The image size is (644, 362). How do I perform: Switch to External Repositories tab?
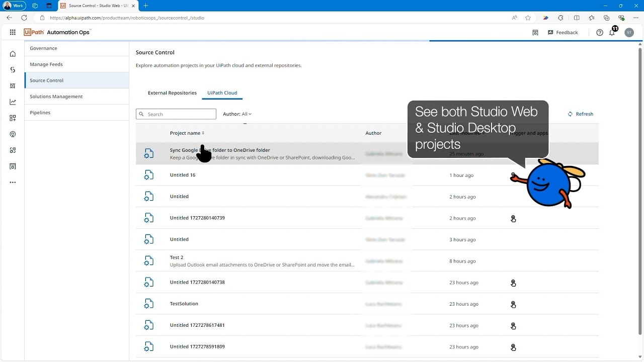172,93
